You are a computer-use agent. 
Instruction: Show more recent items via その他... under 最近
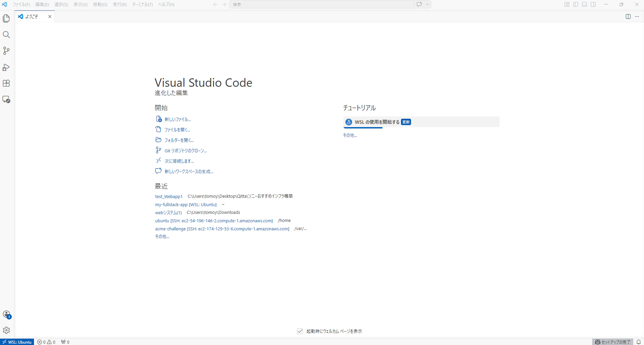coord(162,236)
